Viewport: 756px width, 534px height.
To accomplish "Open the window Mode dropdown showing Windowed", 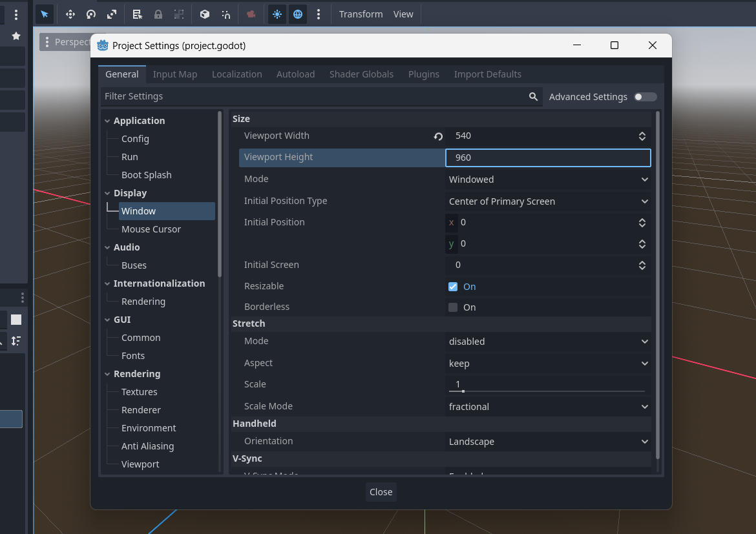I will (548, 180).
